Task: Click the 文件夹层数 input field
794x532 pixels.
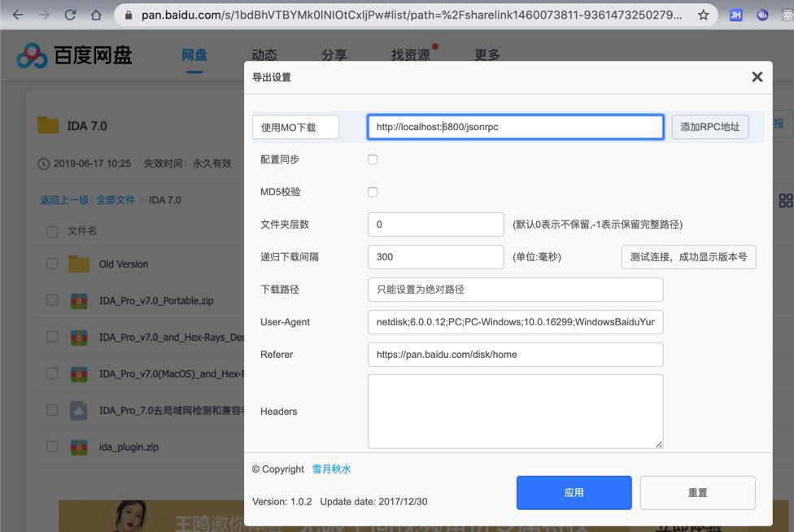Action: [x=435, y=225]
